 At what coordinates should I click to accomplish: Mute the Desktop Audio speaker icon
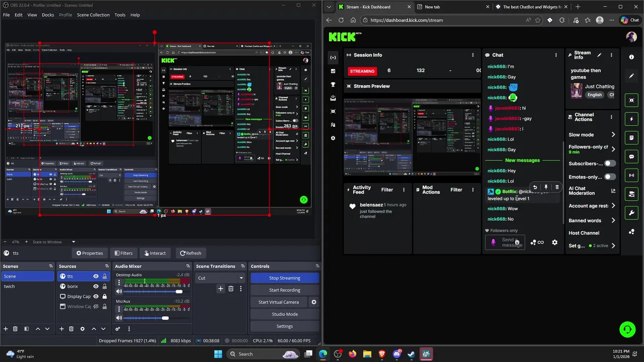point(119,292)
